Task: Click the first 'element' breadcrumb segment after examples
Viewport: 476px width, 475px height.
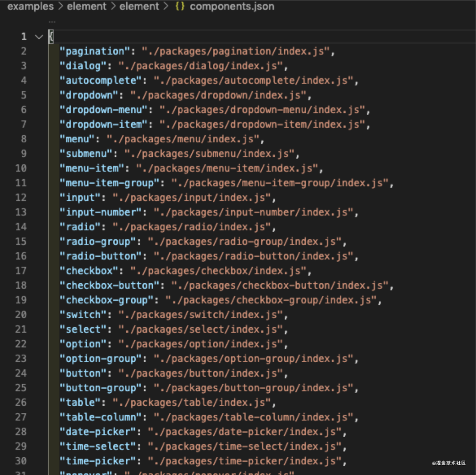Action: click(86, 6)
